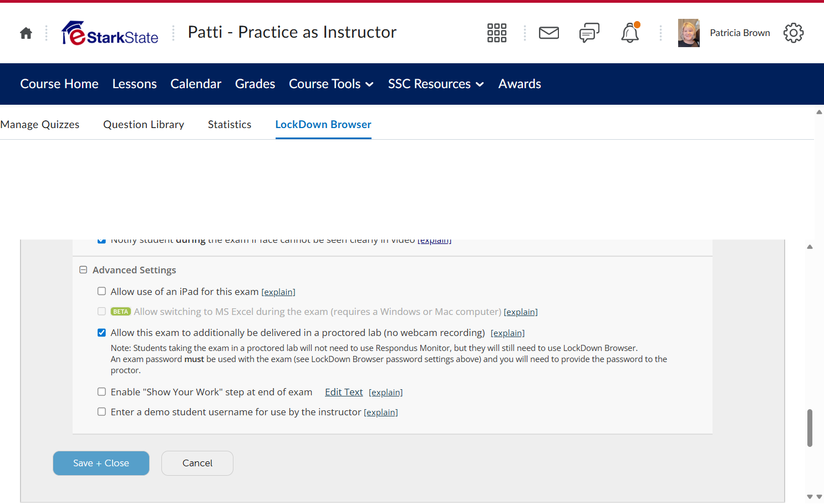This screenshot has width=824, height=504.
Task: Open the update alerts bell icon
Action: click(x=630, y=33)
